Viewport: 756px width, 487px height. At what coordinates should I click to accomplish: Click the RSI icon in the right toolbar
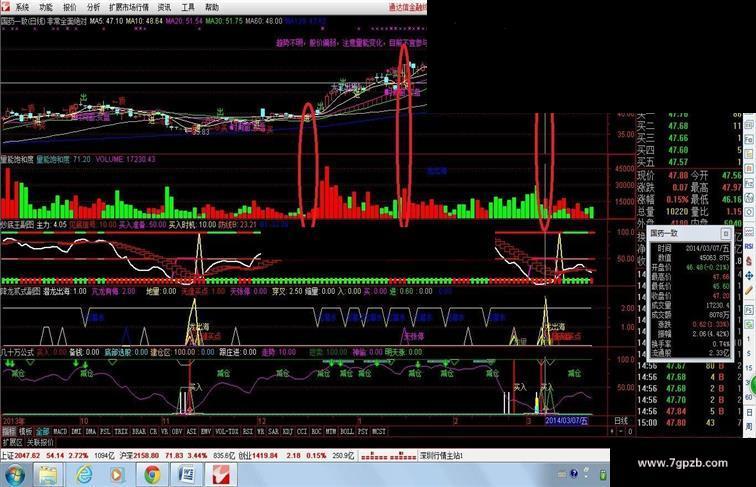click(x=749, y=245)
